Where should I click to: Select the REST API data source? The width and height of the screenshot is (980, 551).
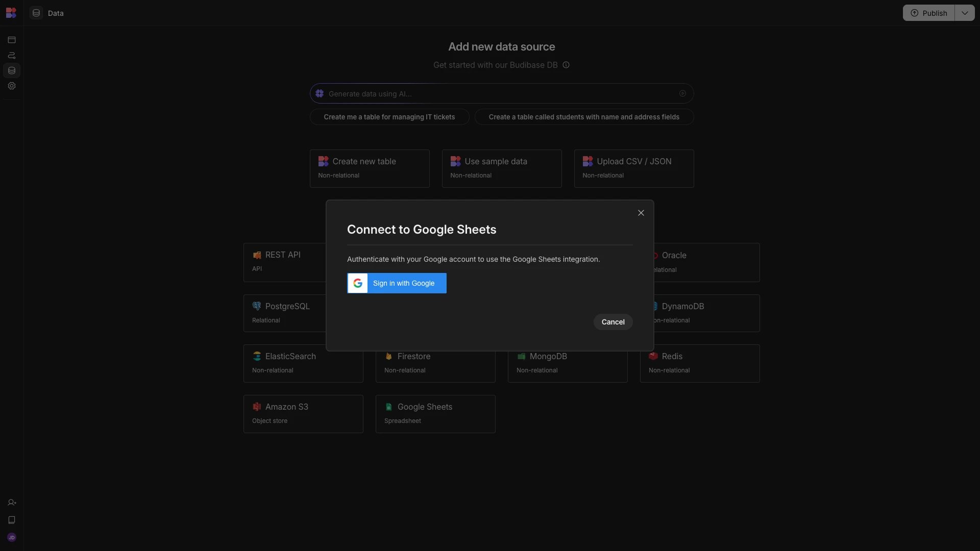[x=285, y=262]
